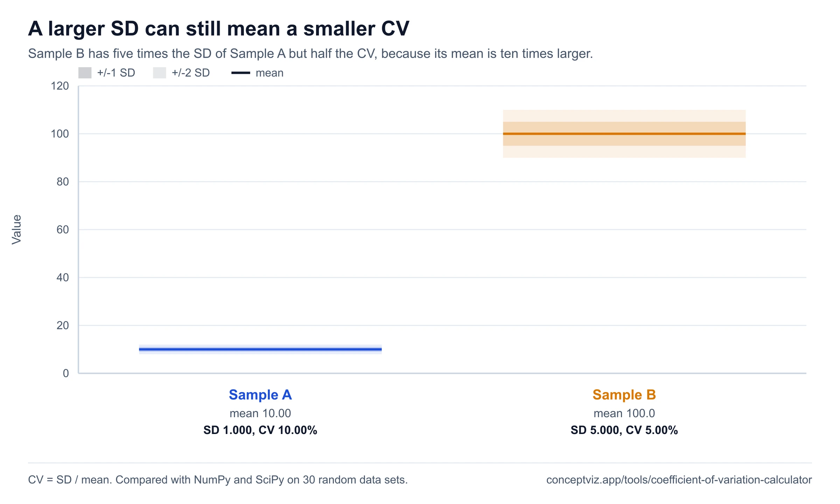Click the Sample A category label
Screen dimensions: 840x504
260,395
